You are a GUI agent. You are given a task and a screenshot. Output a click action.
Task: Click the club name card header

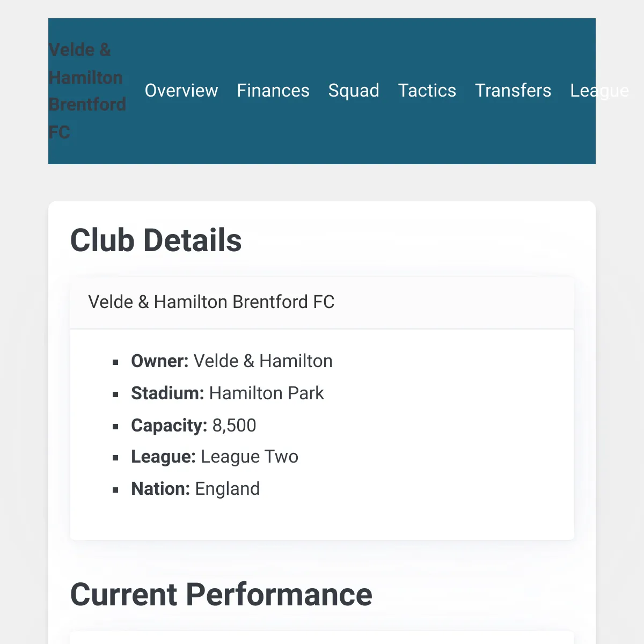[322, 302]
